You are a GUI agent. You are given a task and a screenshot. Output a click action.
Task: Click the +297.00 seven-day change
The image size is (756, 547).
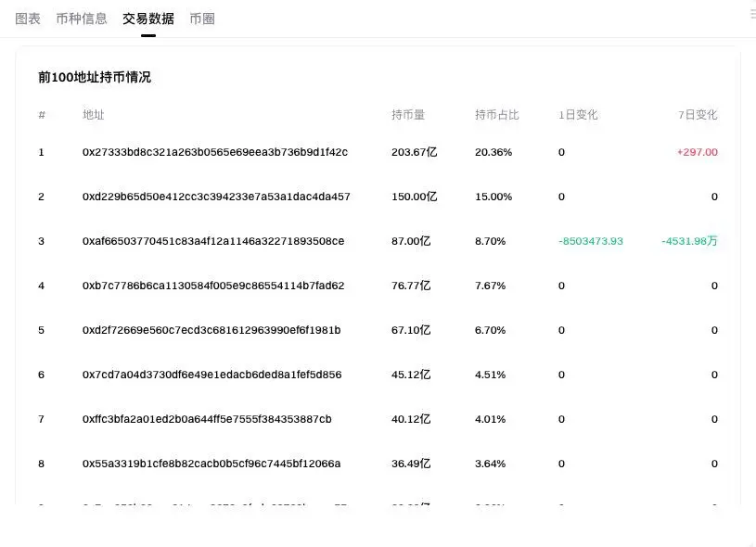point(698,152)
